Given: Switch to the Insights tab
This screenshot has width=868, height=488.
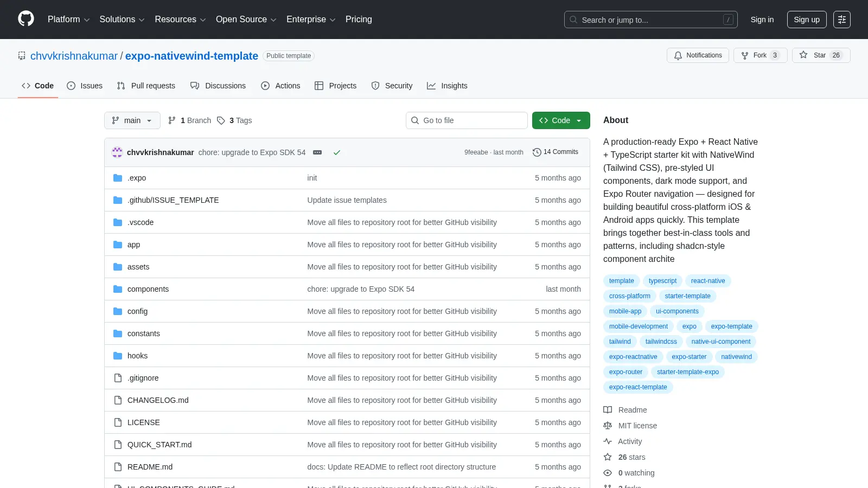Looking at the screenshot, I should pyautogui.click(x=447, y=86).
